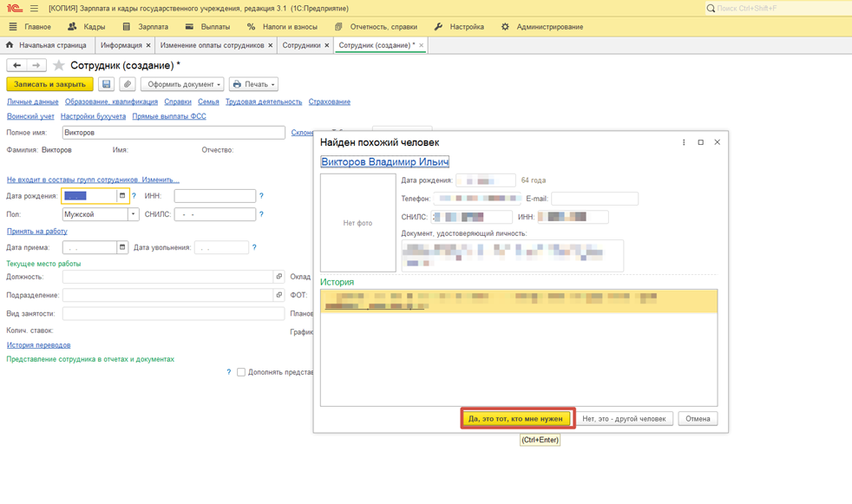Open the Администрирование menu

click(x=542, y=27)
